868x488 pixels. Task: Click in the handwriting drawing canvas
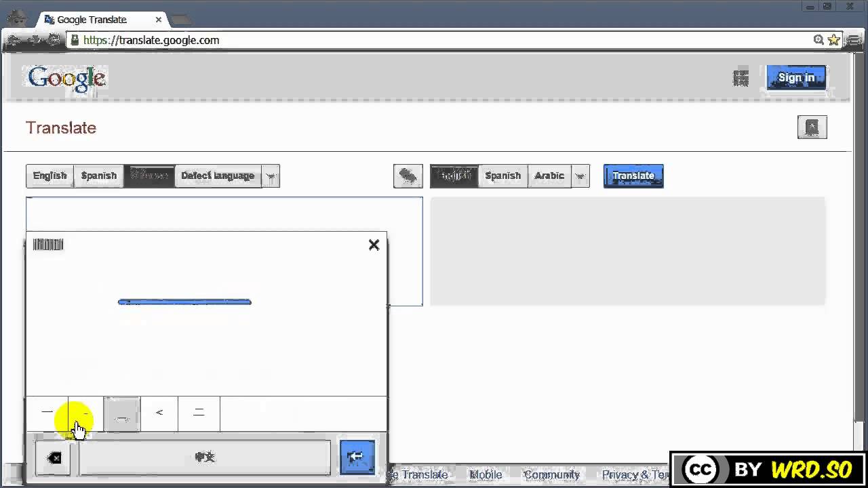(207, 324)
